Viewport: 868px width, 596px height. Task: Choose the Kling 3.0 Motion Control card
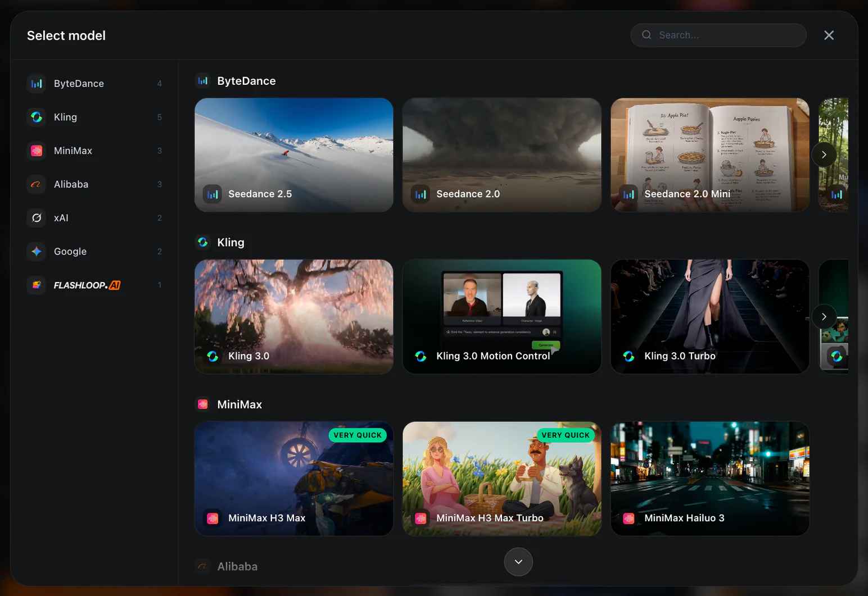tap(502, 317)
